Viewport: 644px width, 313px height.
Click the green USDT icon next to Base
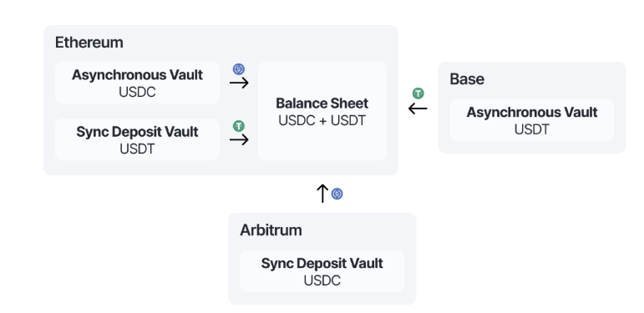tap(418, 93)
